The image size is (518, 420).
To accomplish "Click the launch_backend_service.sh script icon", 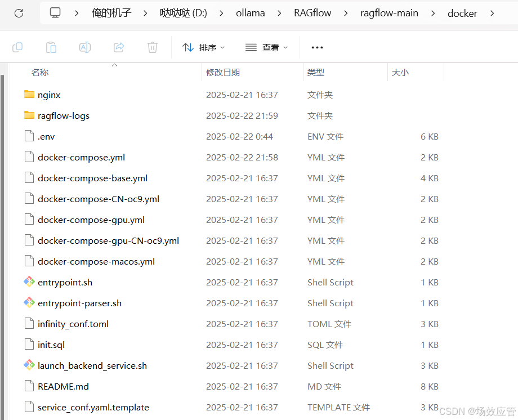I will (x=29, y=365).
